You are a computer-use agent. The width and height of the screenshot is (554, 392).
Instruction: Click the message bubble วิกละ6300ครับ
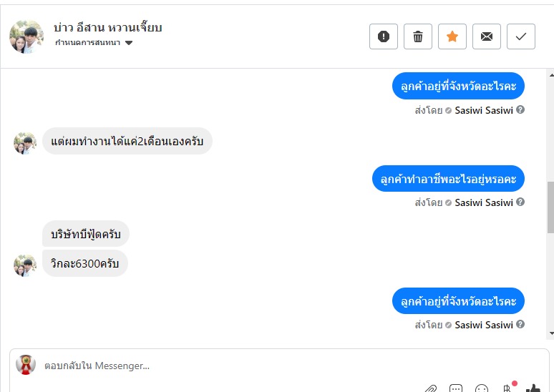(x=85, y=263)
